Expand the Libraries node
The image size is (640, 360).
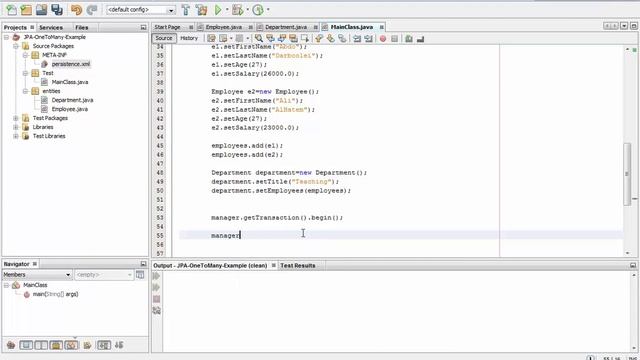pyautogui.click(x=16, y=127)
